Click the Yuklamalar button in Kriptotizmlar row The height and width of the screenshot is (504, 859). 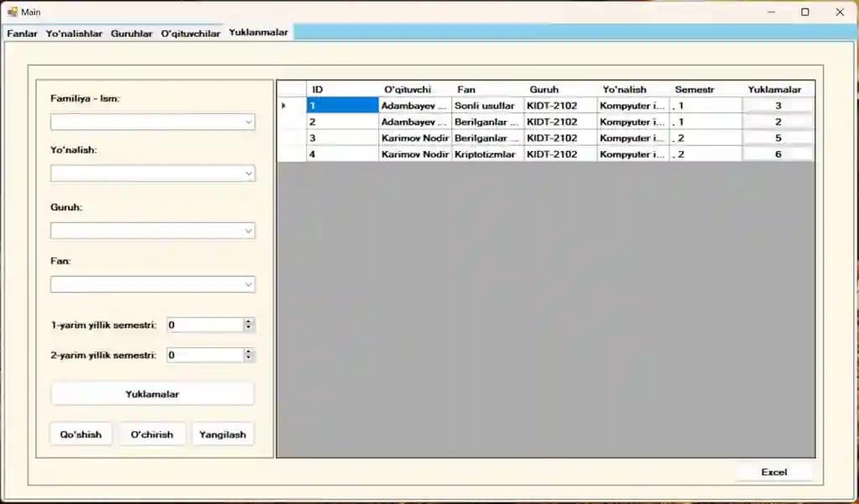(778, 154)
